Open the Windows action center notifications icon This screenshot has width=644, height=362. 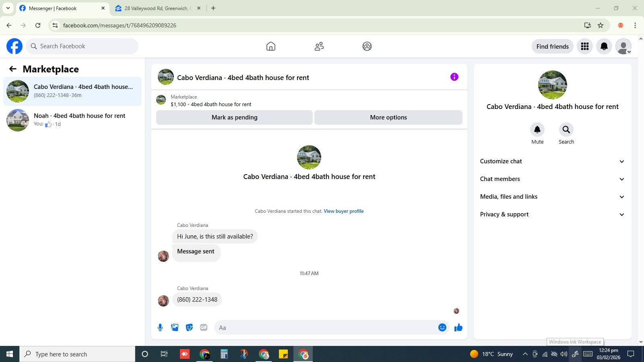[x=631, y=354]
